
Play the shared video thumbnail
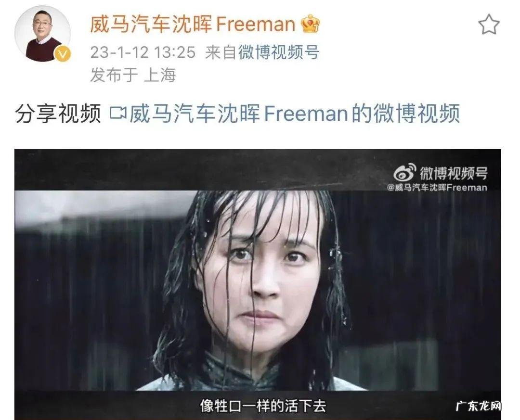(x=258, y=284)
